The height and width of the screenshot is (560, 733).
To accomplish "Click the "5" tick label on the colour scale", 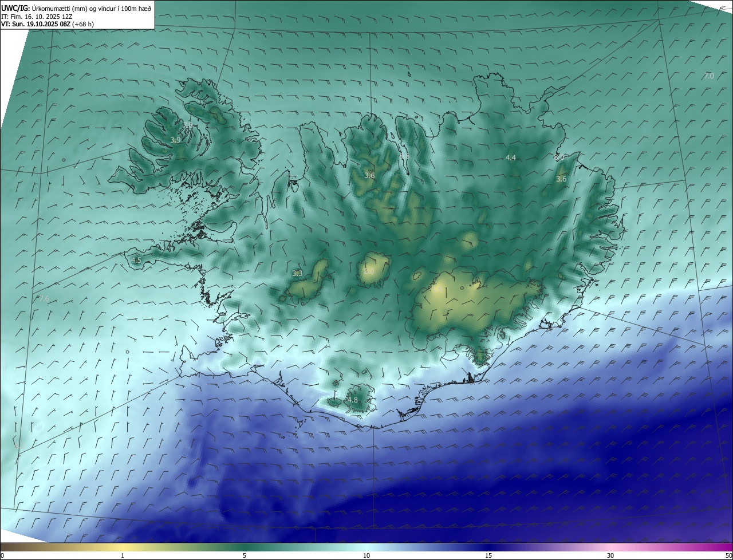I will [245, 555].
